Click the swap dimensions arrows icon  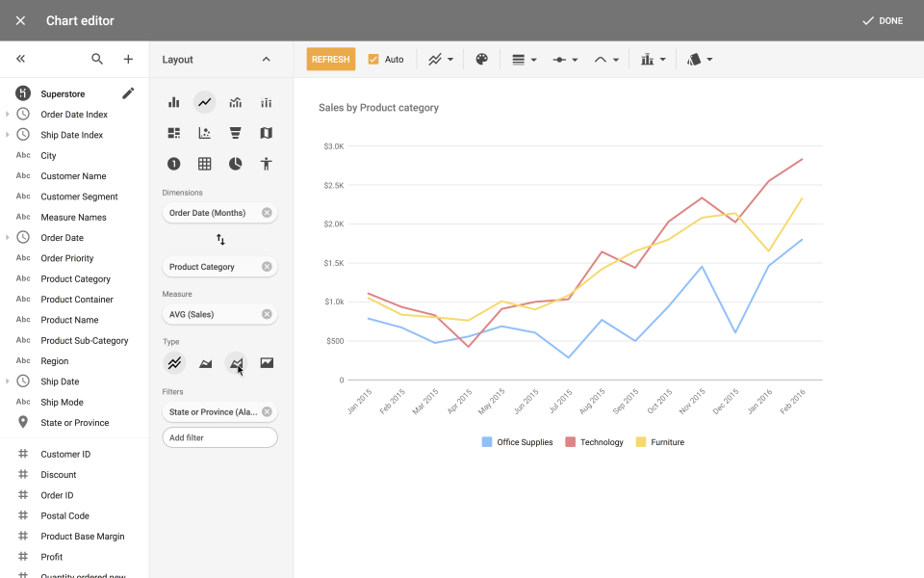pos(220,240)
